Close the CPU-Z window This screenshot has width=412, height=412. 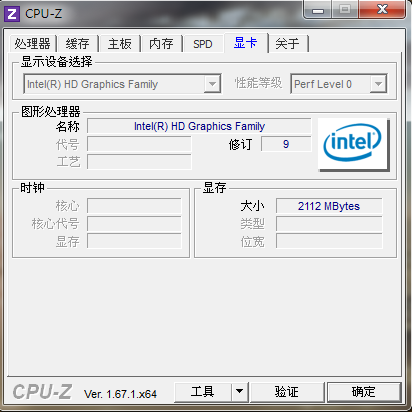pos(382,9)
